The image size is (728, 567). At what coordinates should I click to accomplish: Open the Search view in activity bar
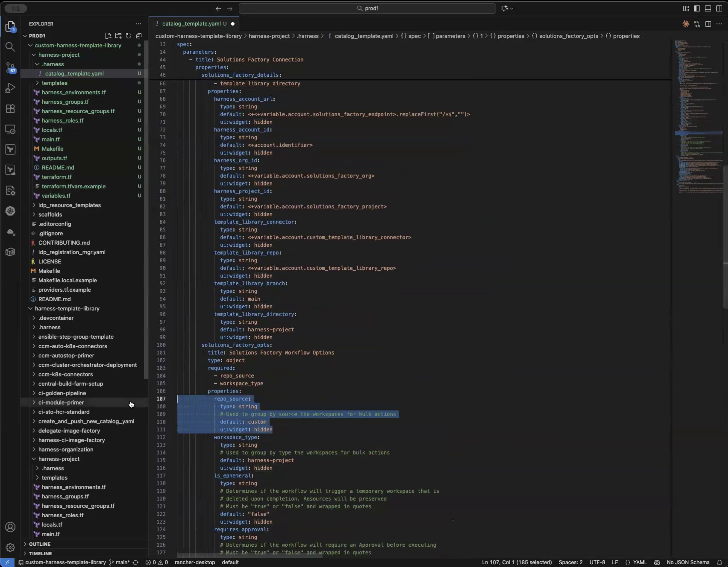[x=10, y=47]
